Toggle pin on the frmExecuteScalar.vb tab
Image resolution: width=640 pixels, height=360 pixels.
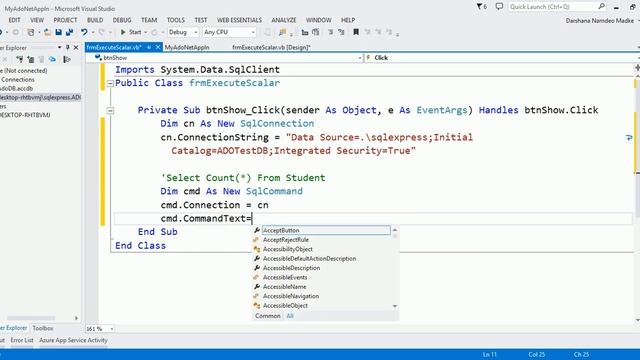pos(149,47)
